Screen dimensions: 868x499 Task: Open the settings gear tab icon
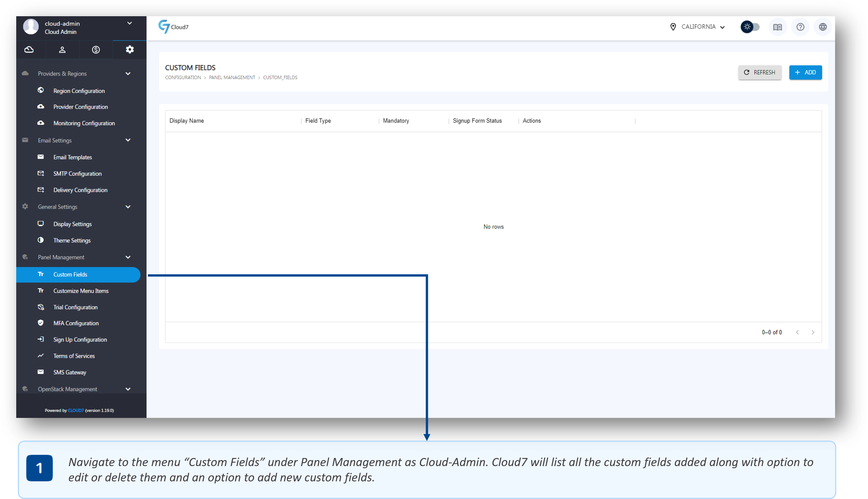coord(130,50)
